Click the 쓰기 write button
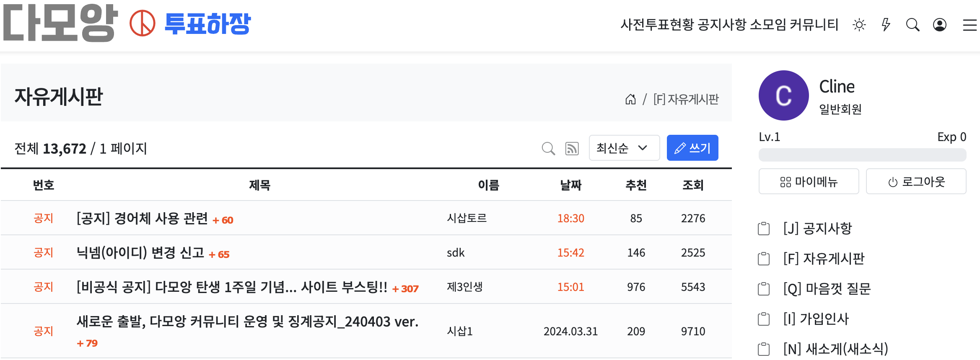This screenshot has height=360, width=980. (692, 148)
